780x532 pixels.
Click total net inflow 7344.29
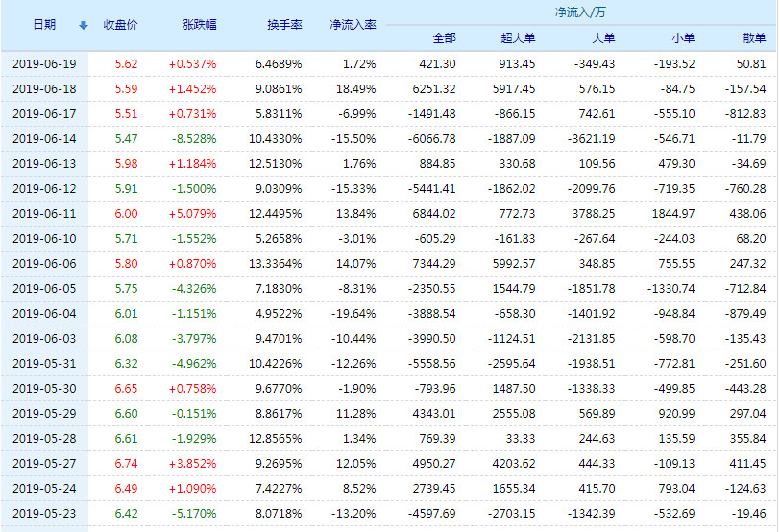(x=434, y=263)
